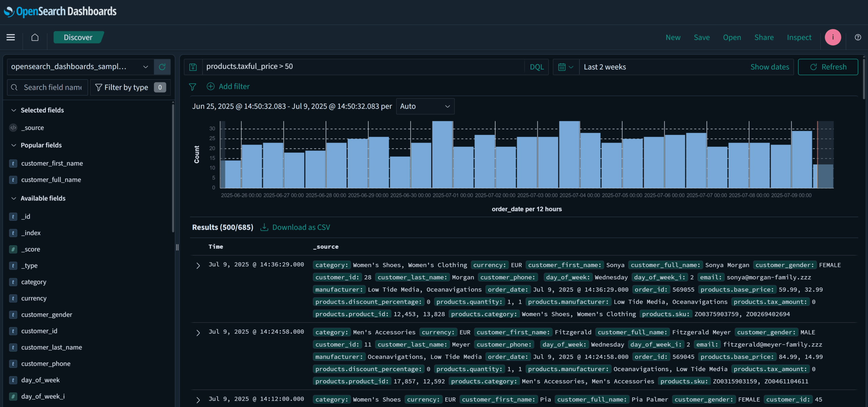
Task: Open help via the question mark icon
Action: 858,37
